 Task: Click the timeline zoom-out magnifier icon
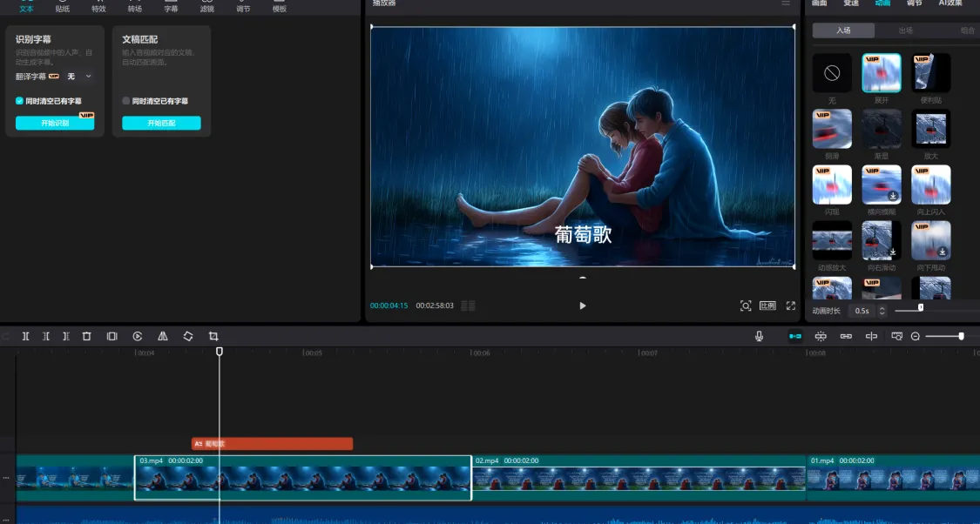[x=916, y=336]
